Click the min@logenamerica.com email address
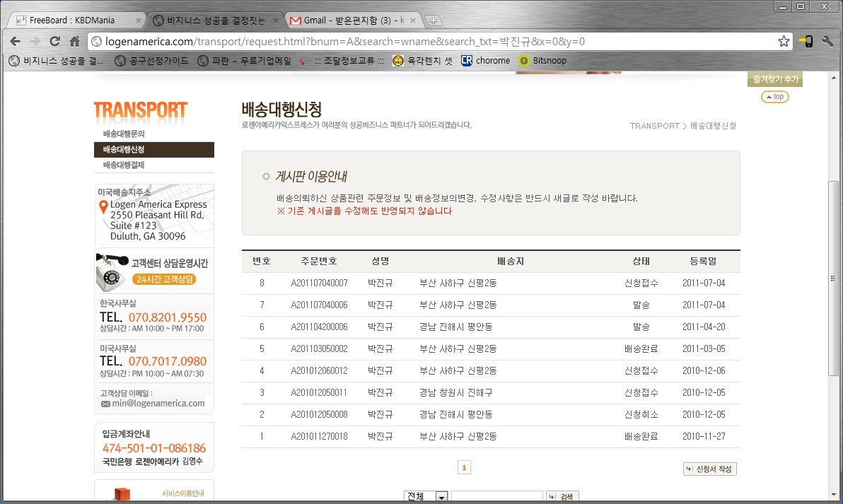The width and height of the screenshot is (843, 504). [x=158, y=404]
